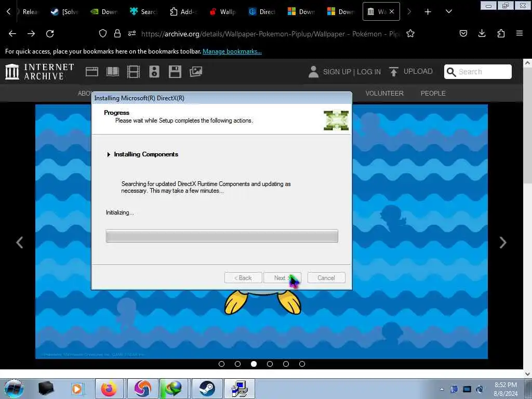
Task: Click Manage bookmarks link
Action: tap(232, 51)
